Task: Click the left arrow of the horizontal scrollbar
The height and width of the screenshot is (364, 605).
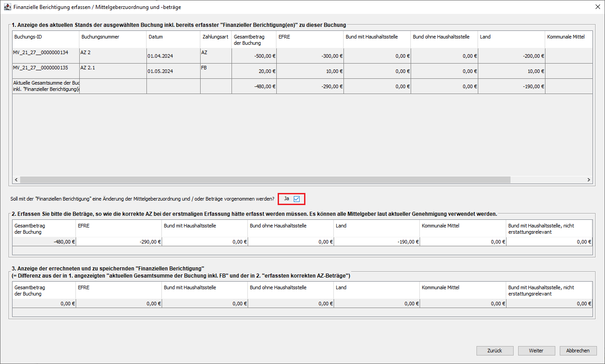Action: pyautogui.click(x=16, y=180)
